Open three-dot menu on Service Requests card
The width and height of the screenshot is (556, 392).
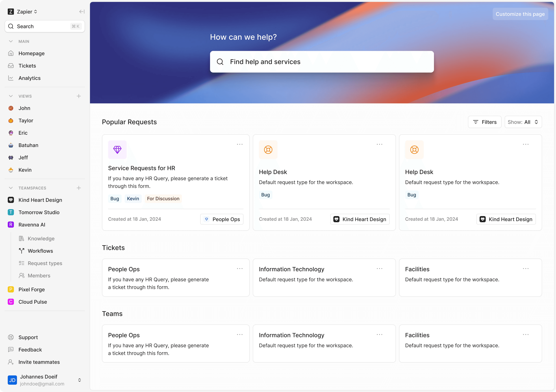(239, 144)
